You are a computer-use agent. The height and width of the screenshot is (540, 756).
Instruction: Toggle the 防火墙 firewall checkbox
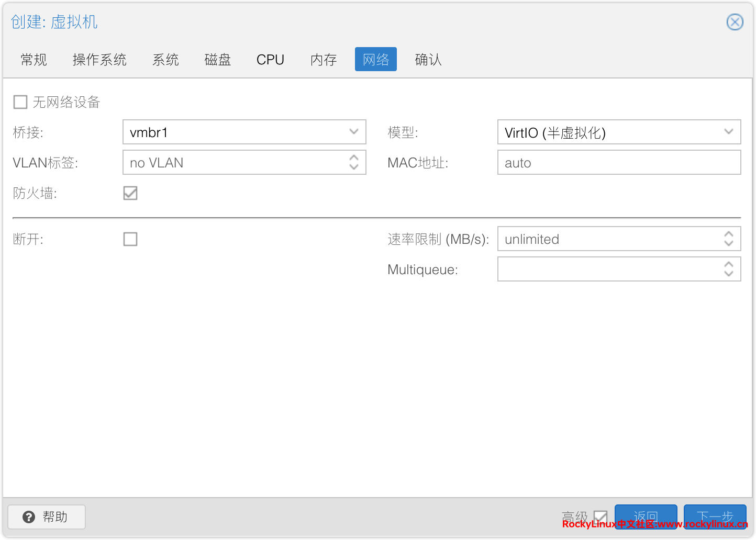pyautogui.click(x=130, y=193)
